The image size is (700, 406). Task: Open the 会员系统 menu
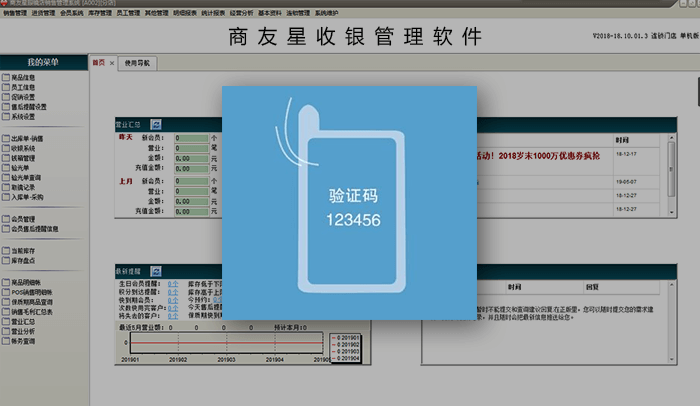coord(72,13)
